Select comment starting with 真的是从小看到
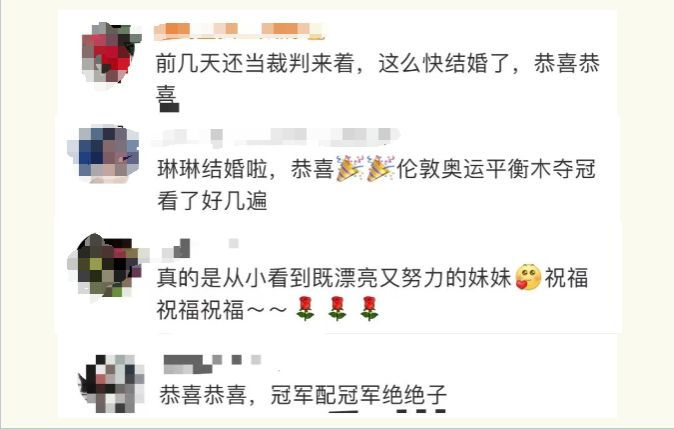674x429 pixels. 373,294
